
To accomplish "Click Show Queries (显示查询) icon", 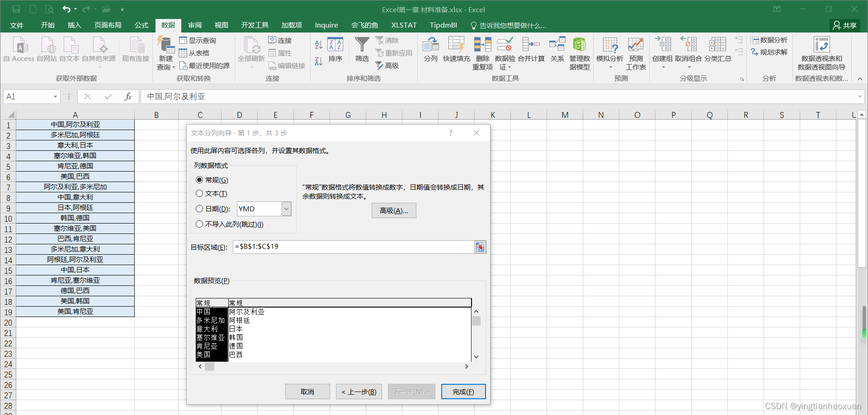I will coord(183,40).
